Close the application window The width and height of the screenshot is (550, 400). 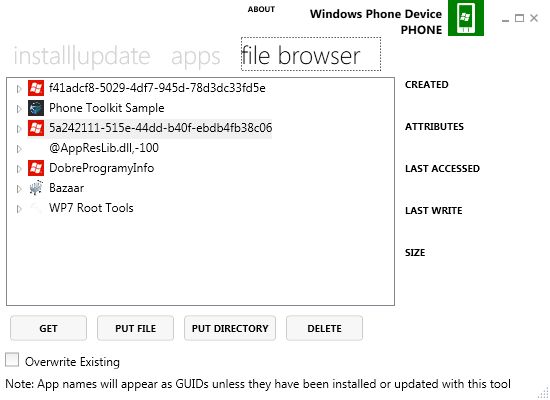point(534,18)
